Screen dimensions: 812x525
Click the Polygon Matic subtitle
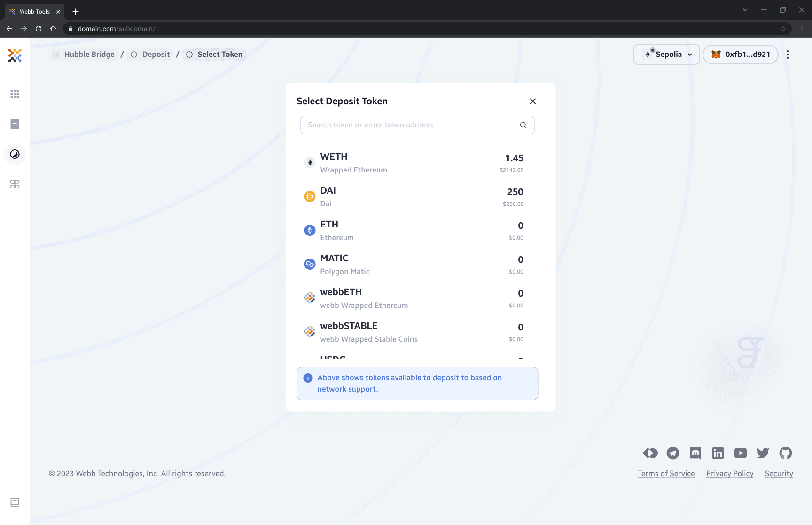(x=345, y=272)
